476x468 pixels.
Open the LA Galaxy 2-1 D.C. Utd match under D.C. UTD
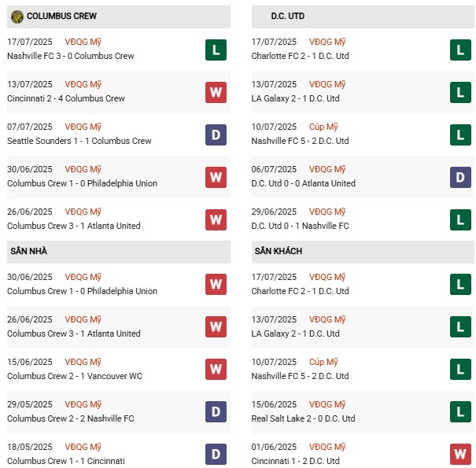[x=296, y=98]
